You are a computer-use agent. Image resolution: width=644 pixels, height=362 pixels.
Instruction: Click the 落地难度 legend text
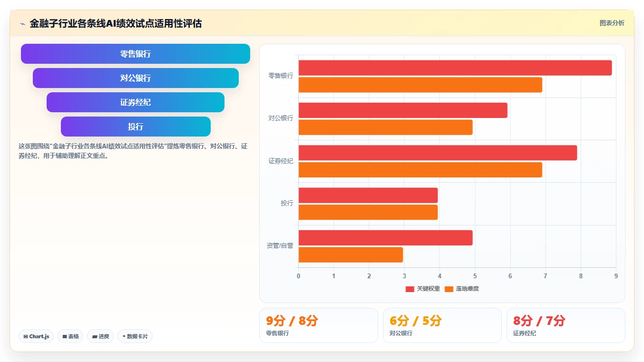coord(468,289)
